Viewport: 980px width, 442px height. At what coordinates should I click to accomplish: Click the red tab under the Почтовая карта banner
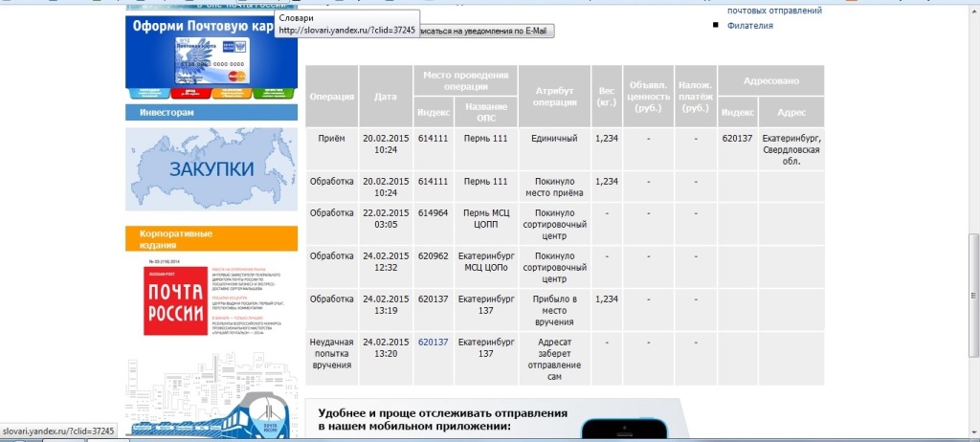[190, 93]
